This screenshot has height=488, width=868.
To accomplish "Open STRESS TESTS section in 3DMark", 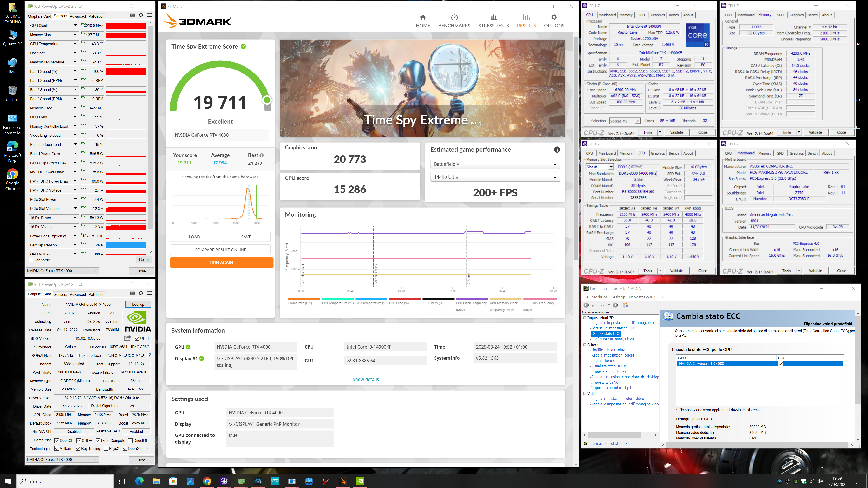I will point(493,21).
